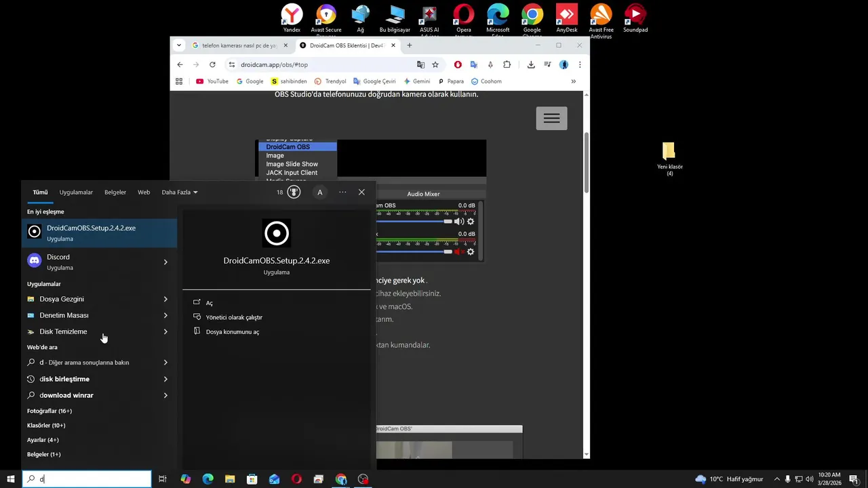Open the DroidCamOBS.Setup.2.4.2.exe best match result
Image resolution: width=868 pixels, height=488 pixels.
tap(99, 232)
